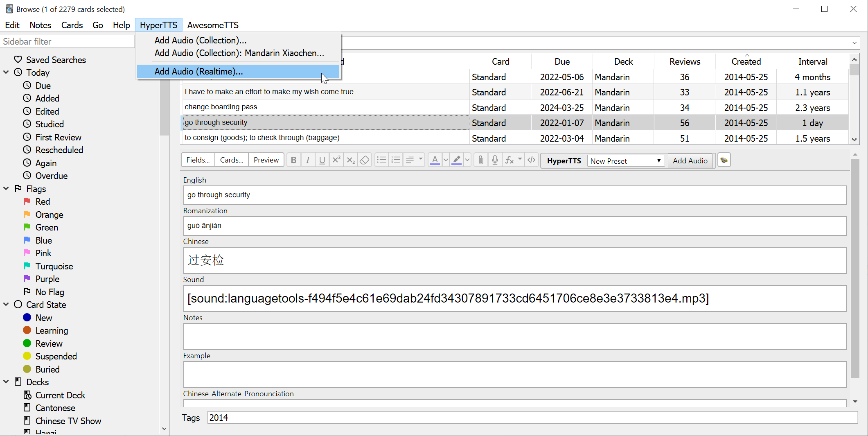The width and height of the screenshot is (868, 436).
Task: Click the Fields... button
Action: [198, 160]
